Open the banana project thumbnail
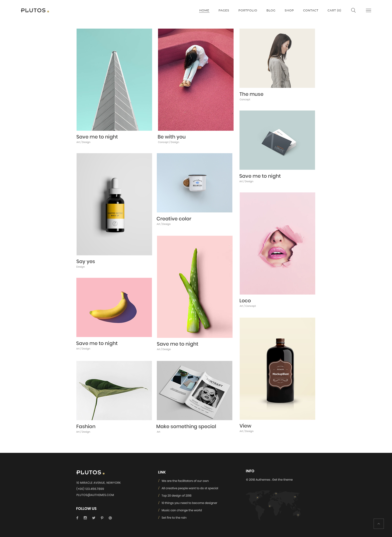 (114, 307)
